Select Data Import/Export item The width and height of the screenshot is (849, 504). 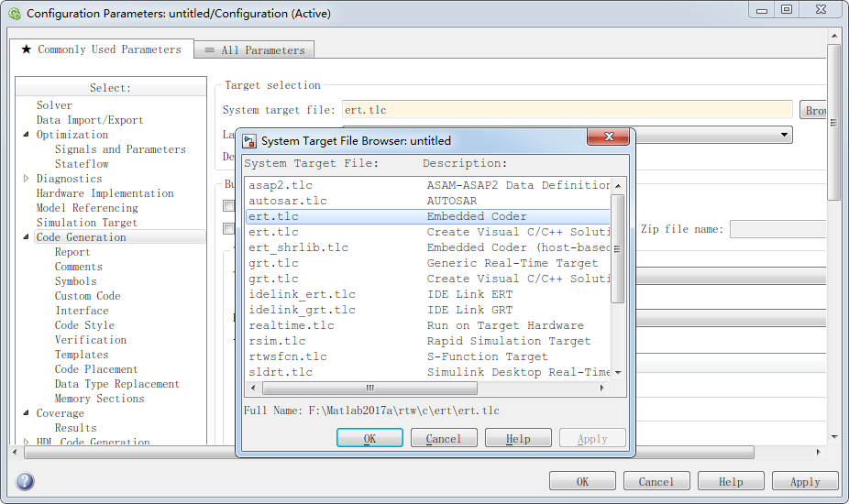(90, 120)
